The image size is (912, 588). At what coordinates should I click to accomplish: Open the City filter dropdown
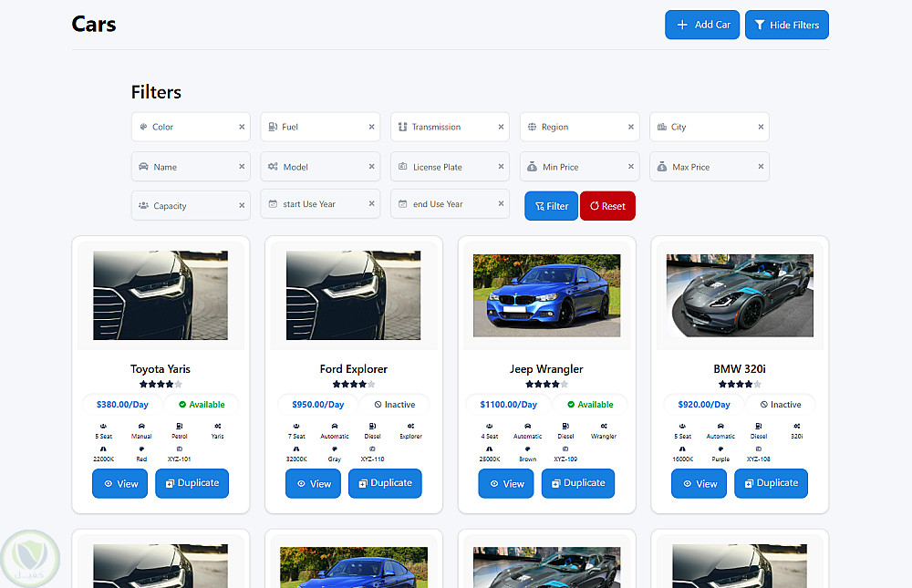[x=709, y=127]
